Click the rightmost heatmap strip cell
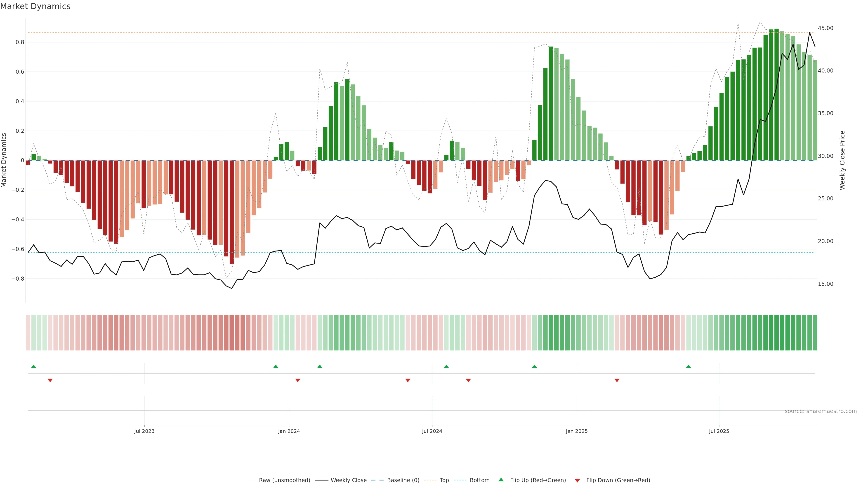 point(815,333)
